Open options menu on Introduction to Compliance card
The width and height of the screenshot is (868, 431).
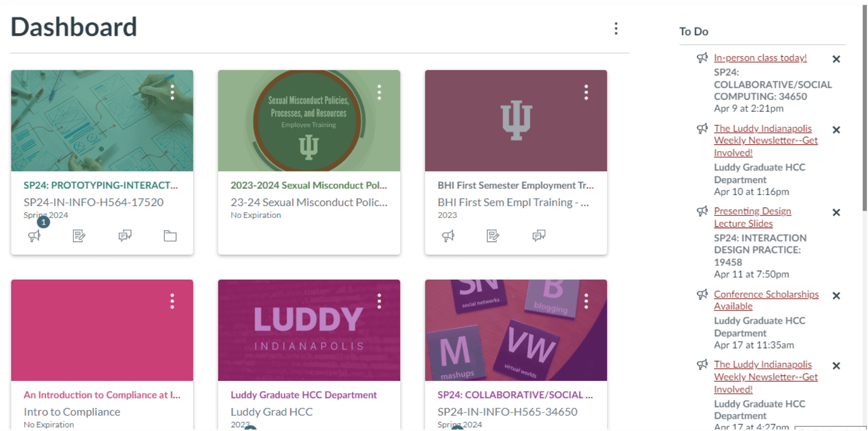click(172, 301)
